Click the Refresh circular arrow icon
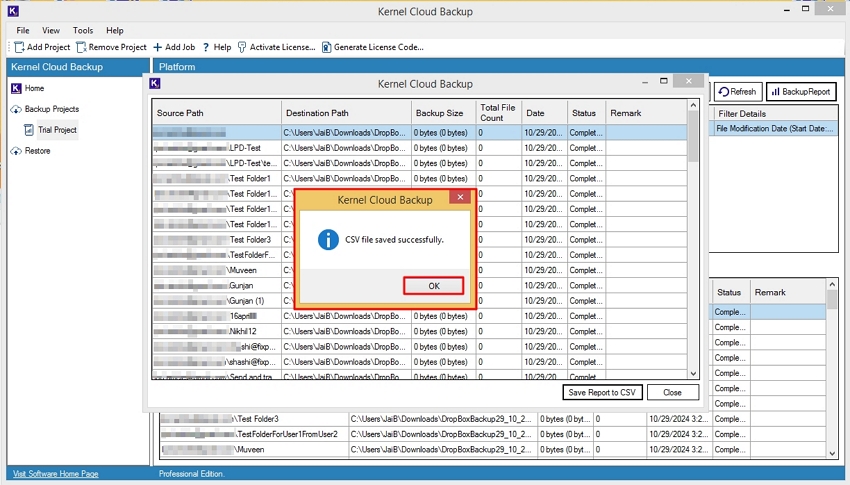This screenshot has width=850, height=485. click(723, 92)
